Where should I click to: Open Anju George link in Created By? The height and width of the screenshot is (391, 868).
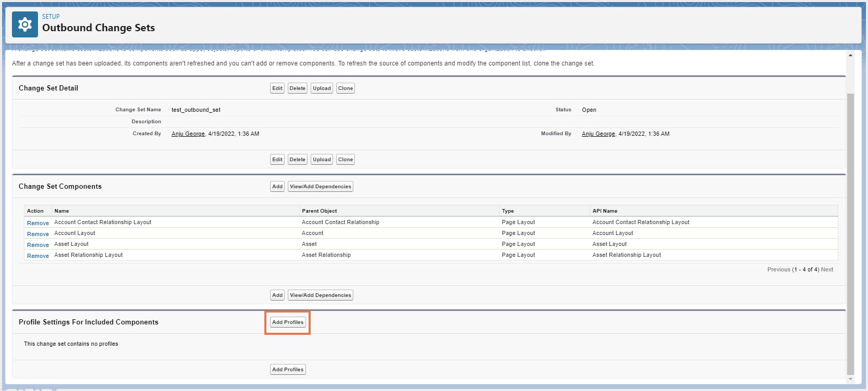[188, 134]
